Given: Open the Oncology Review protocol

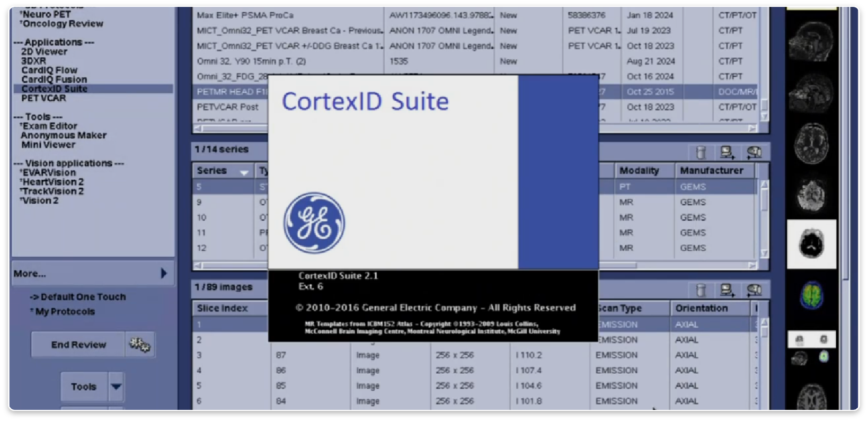Looking at the screenshot, I should pyautogui.click(x=61, y=24).
